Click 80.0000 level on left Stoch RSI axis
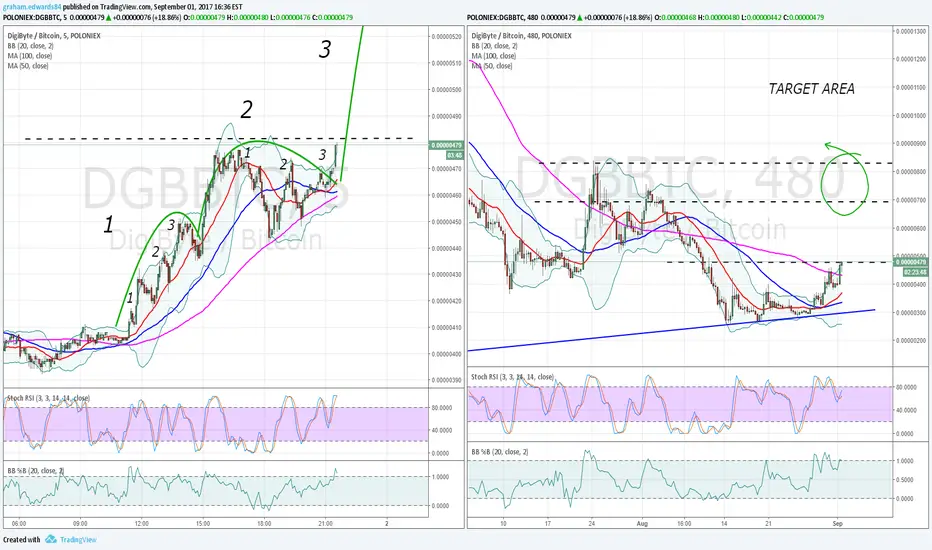This screenshot has height=550, width=932. (442, 408)
